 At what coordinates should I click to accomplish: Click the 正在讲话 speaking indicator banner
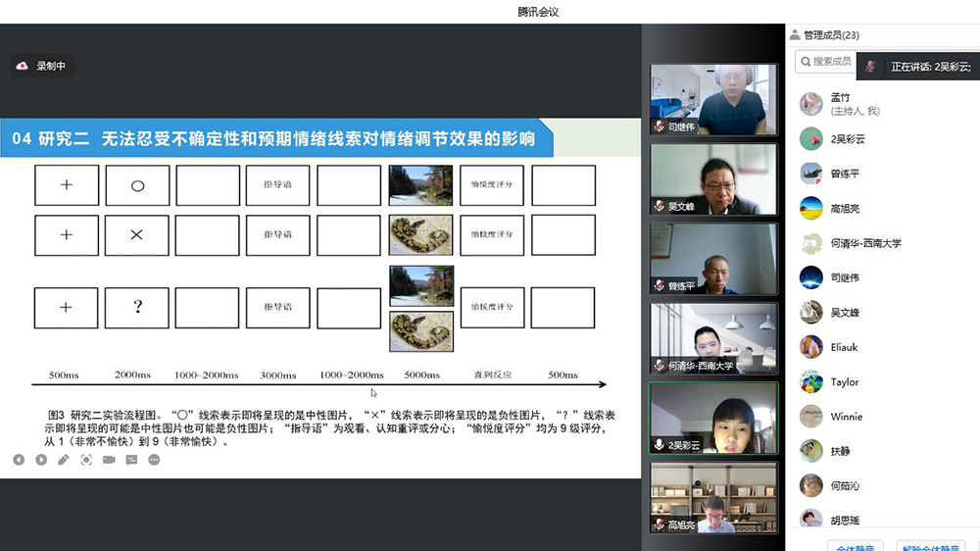coord(917,67)
